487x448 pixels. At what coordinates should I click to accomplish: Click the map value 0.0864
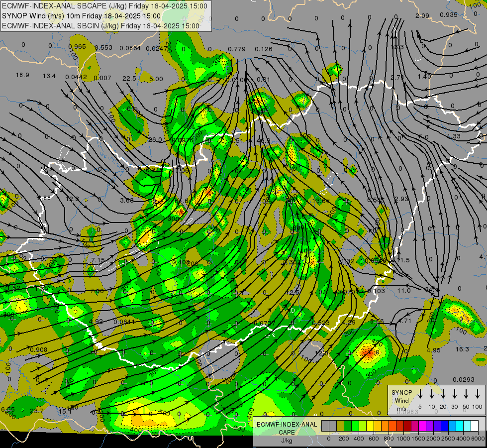(130, 48)
